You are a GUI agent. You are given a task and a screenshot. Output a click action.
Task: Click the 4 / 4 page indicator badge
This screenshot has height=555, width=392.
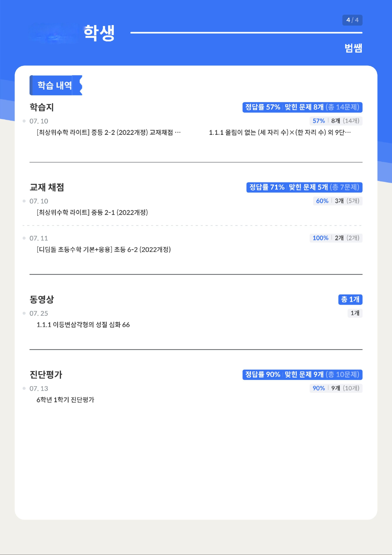352,20
